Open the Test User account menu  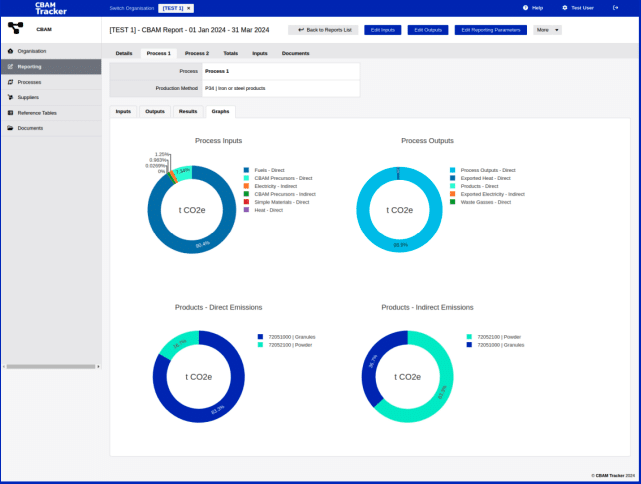578,7
